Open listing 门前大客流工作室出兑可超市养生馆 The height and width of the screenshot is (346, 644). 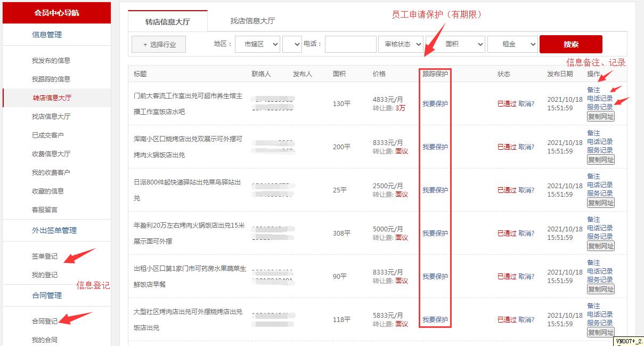(x=188, y=104)
